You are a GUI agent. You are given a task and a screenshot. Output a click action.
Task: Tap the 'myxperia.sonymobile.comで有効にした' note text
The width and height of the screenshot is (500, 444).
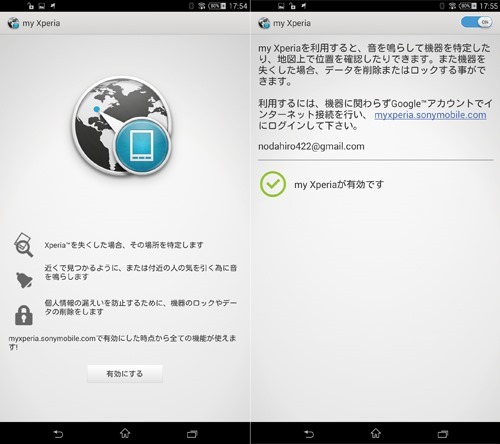[x=122, y=343]
